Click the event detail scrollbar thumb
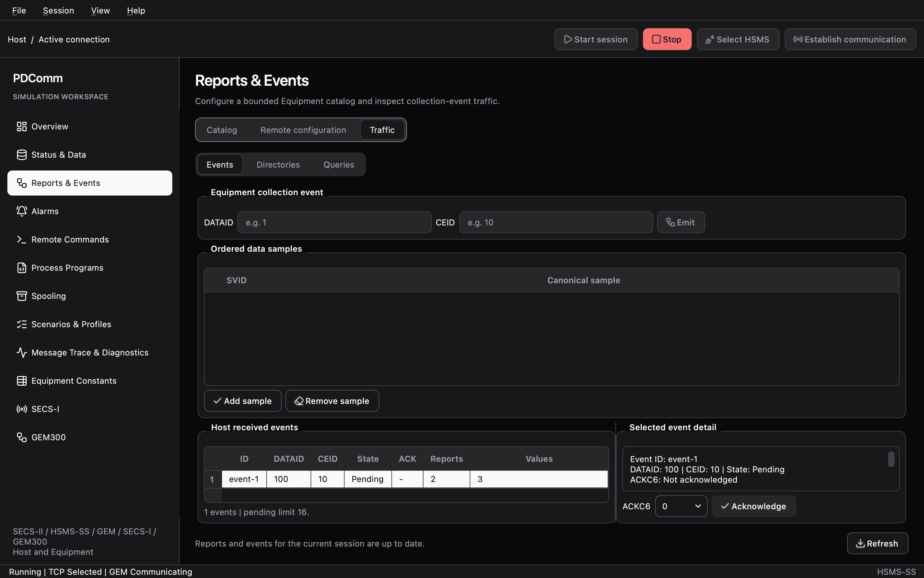Image resolution: width=924 pixels, height=578 pixels. (x=891, y=460)
